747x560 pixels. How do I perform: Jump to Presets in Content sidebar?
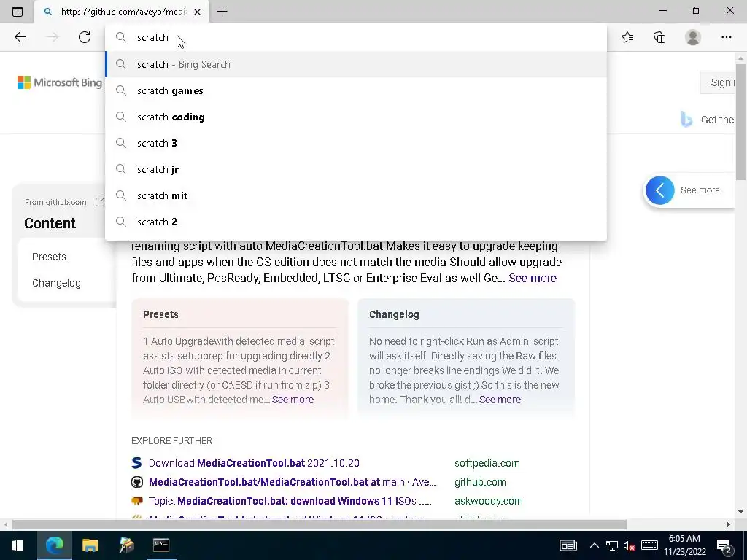pyautogui.click(x=49, y=257)
